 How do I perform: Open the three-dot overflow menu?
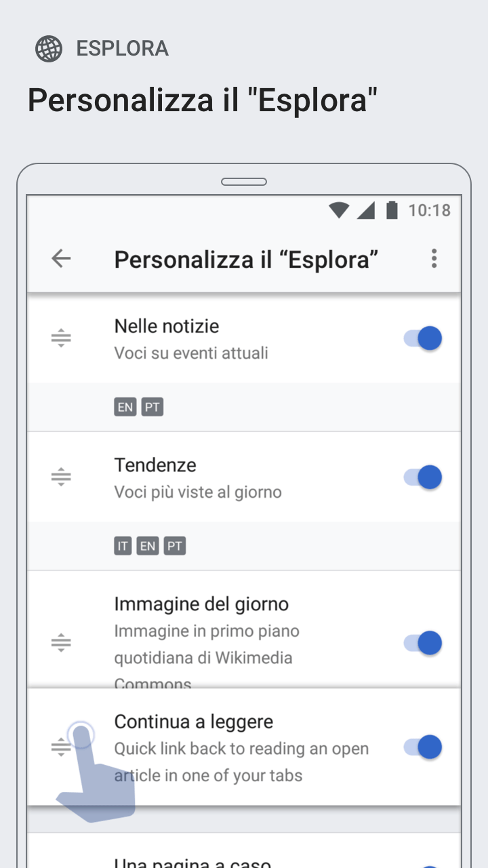pos(434,258)
